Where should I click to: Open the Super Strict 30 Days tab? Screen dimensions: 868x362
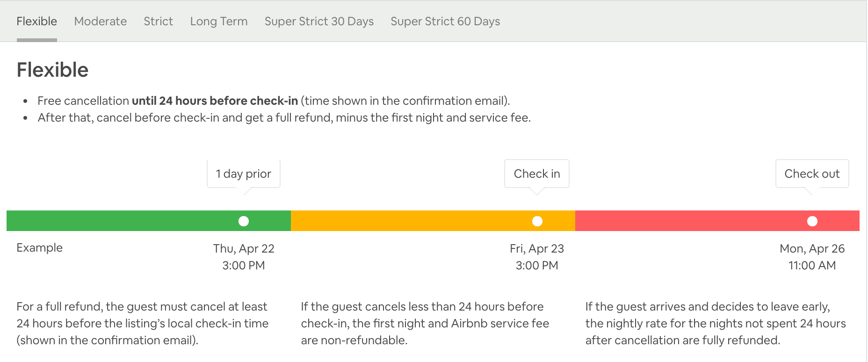coord(319,22)
